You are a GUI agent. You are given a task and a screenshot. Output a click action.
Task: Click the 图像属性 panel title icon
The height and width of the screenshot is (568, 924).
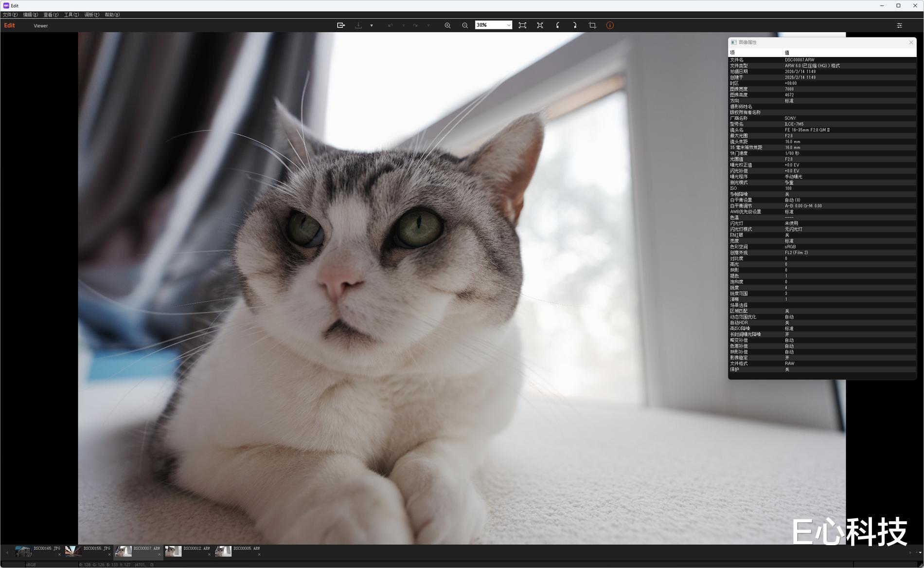click(x=734, y=42)
